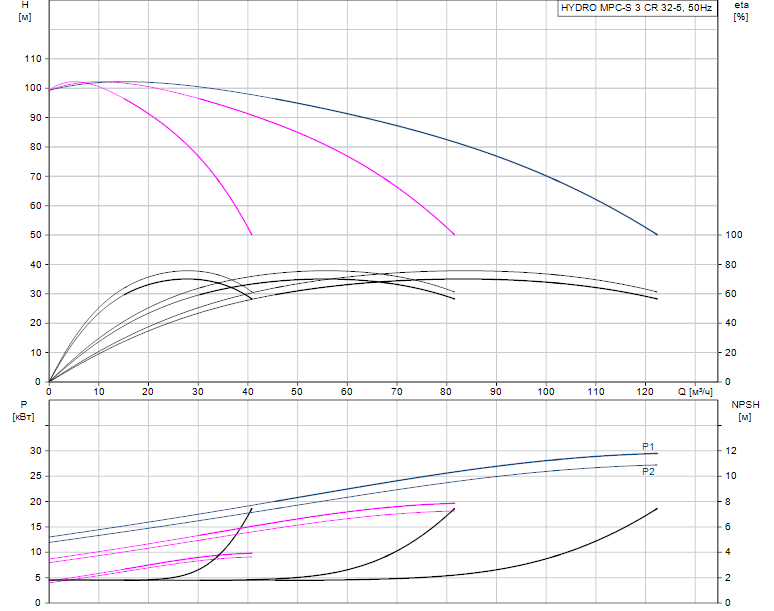774x611 pixels.
Task: Click the HYDRO MPC-S 3 CR 32-5 legend label
Action: (x=637, y=9)
